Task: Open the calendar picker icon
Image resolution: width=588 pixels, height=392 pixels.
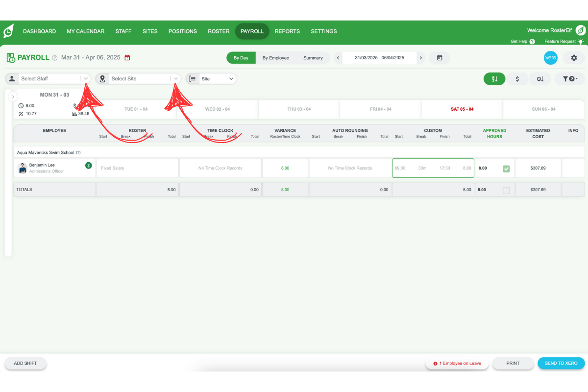Action: pyautogui.click(x=439, y=57)
